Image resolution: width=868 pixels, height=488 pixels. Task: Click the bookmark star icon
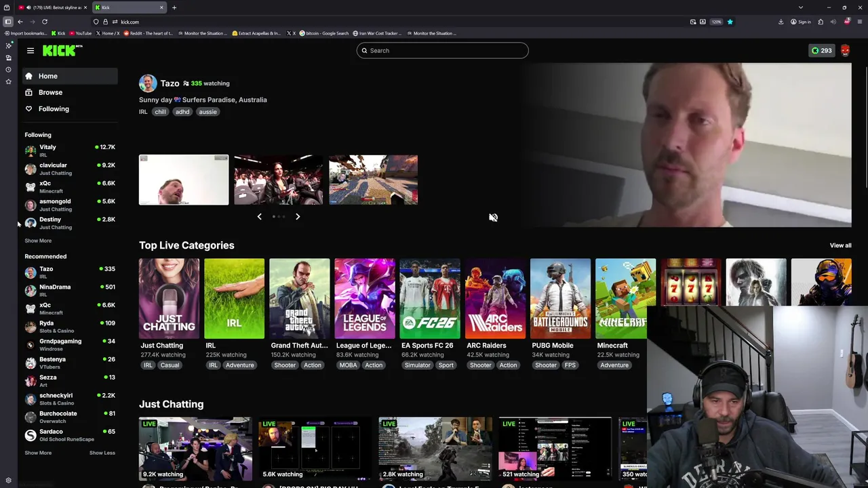pyautogui.click(x=730, y=22)
